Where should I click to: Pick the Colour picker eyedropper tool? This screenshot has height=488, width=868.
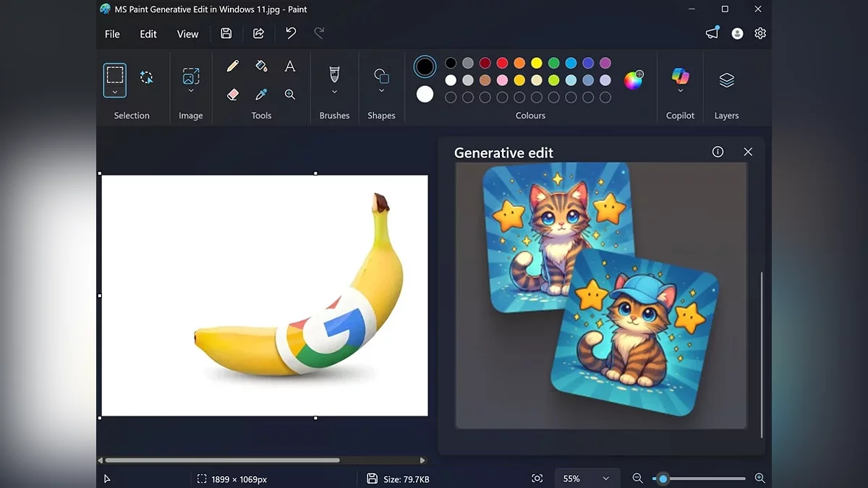point(262,95)
